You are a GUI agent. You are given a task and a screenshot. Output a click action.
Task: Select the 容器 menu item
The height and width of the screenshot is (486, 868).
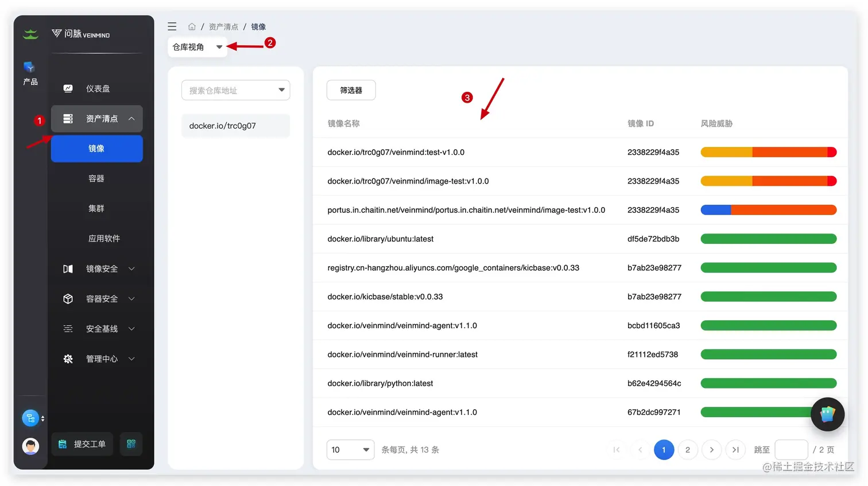[96, 178]
